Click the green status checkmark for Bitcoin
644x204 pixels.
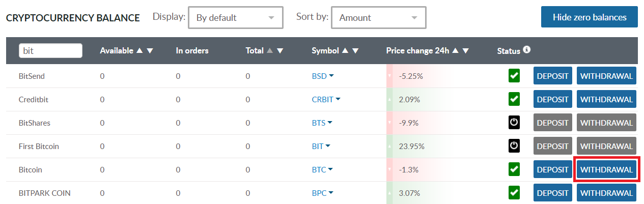514,170
